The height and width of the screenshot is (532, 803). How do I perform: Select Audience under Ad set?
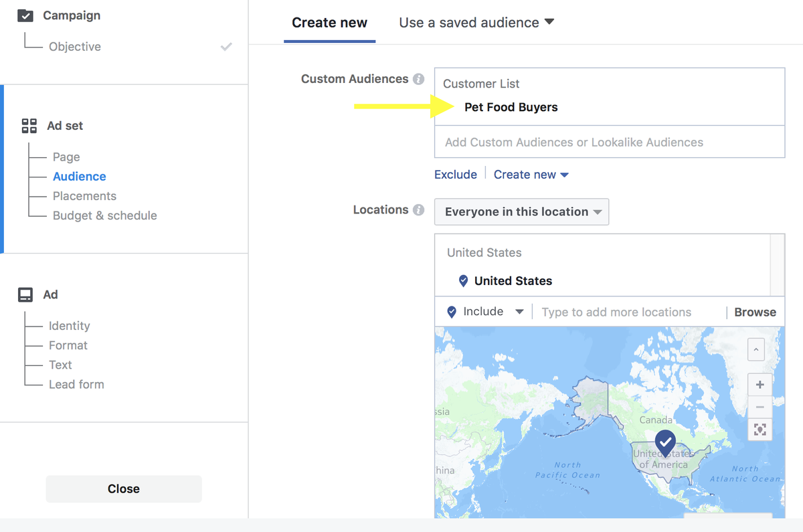point(80,177)
